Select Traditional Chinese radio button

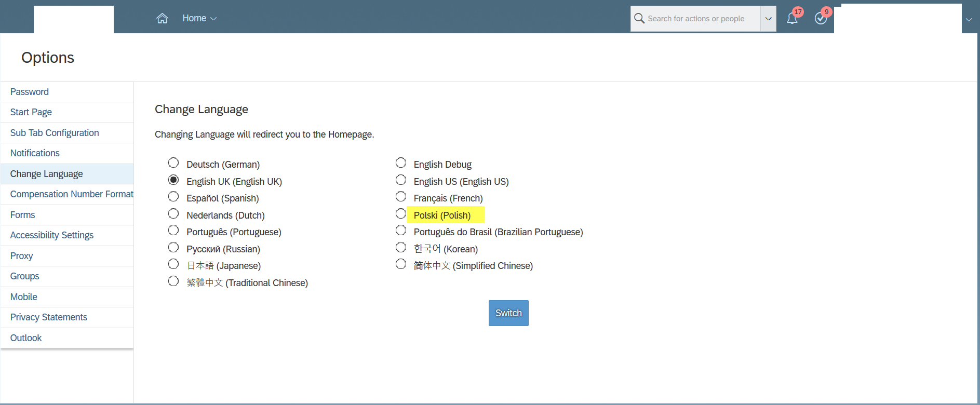pos(173,281)
